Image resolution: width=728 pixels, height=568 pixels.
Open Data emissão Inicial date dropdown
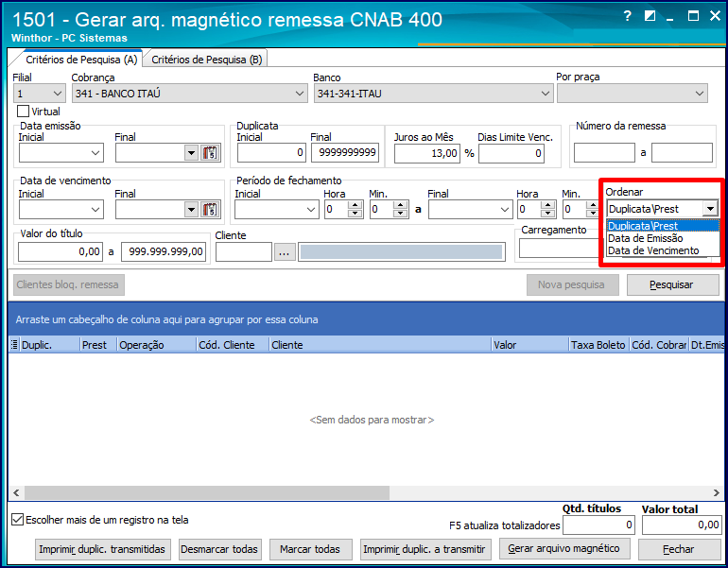[x=95, y=153]
